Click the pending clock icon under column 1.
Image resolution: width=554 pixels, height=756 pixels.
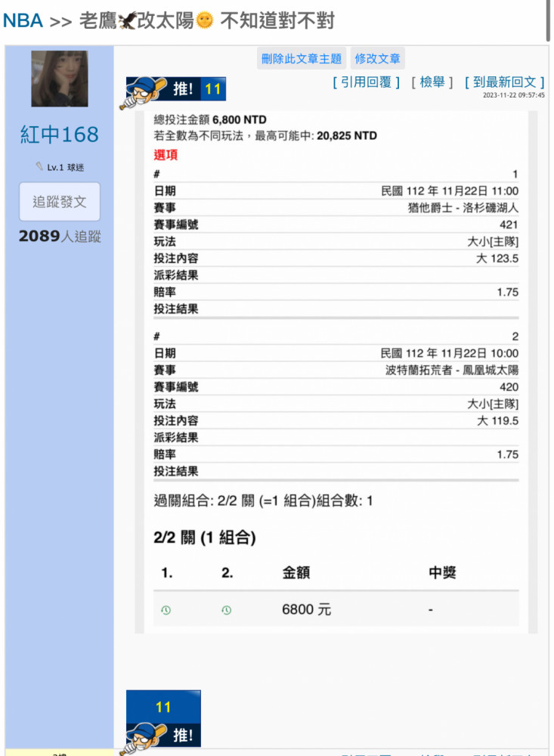[x=166, y=610]
